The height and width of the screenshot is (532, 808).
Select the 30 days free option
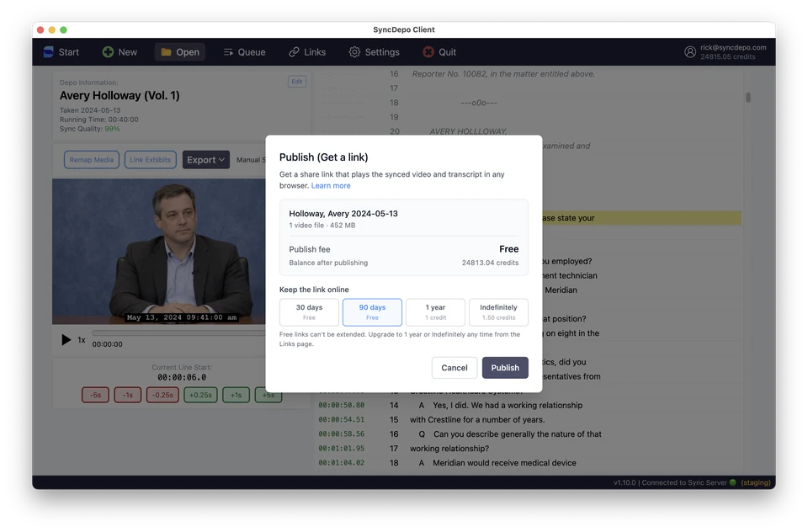point(309,312)
